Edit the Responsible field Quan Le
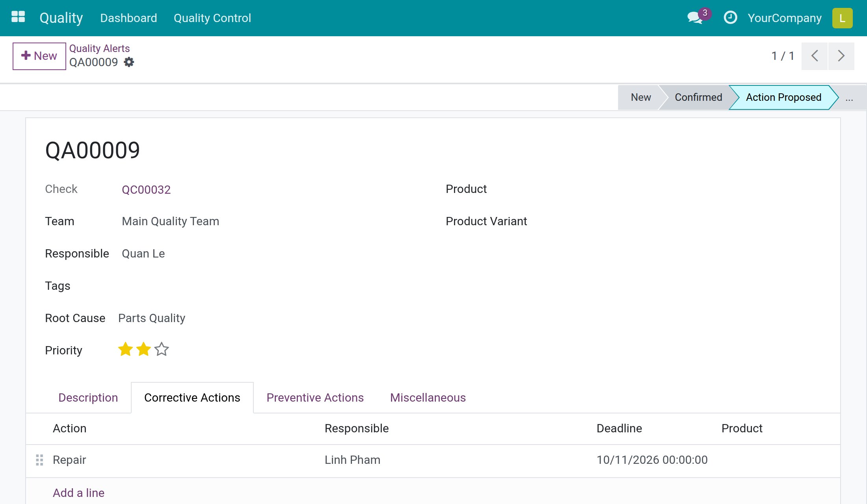This screenshot has width=867, height=504. (x=143, y=254)
